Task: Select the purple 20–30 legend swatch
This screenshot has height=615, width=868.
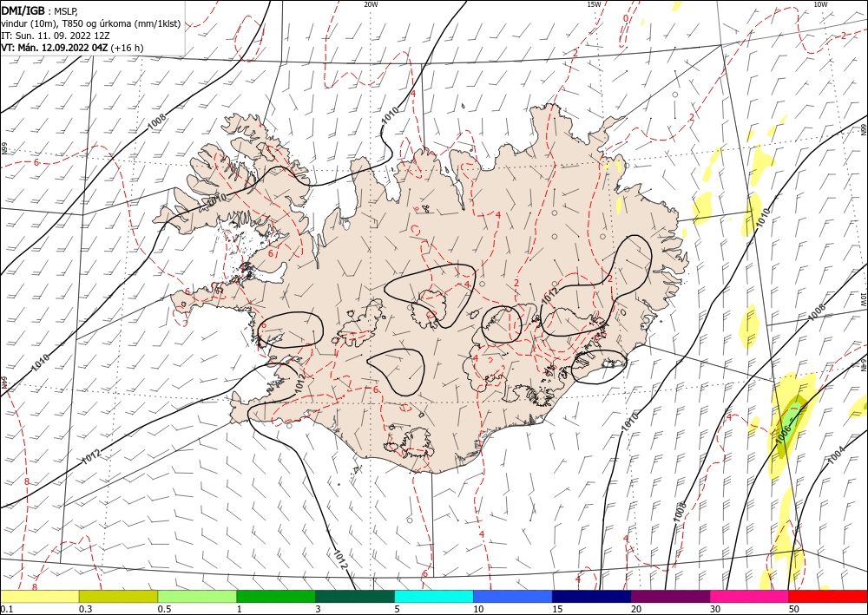Action: [x=670, y=596]
